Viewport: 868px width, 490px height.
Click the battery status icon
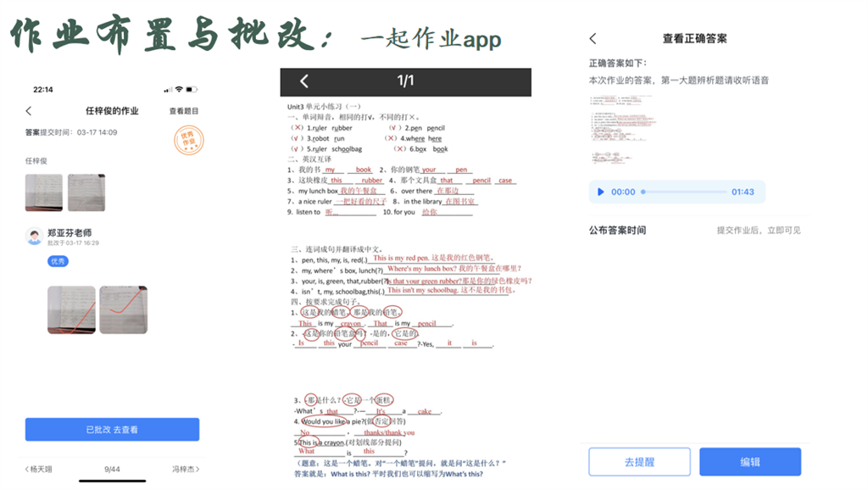click(192, 89)
